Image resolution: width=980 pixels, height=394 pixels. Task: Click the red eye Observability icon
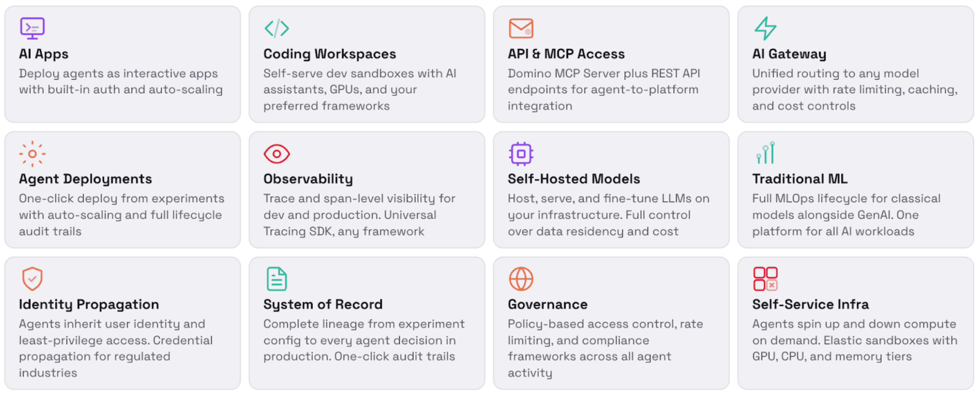click(x=277, y=154)
